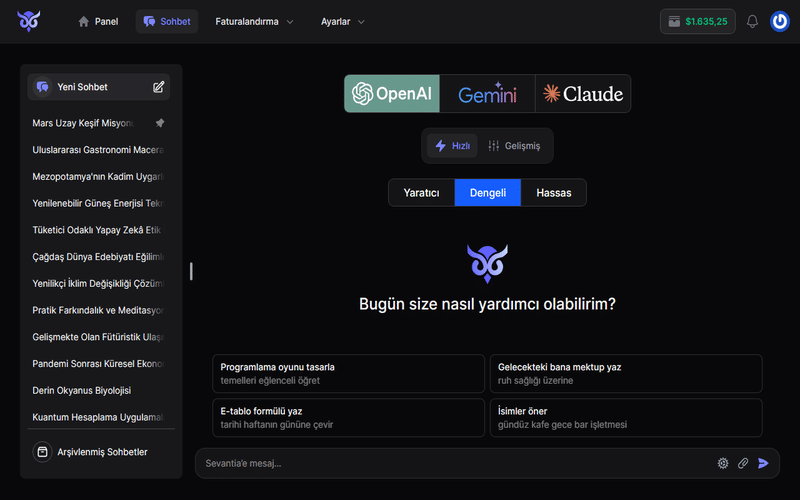
Task: Open message settings gear icon
Action: 723,463
